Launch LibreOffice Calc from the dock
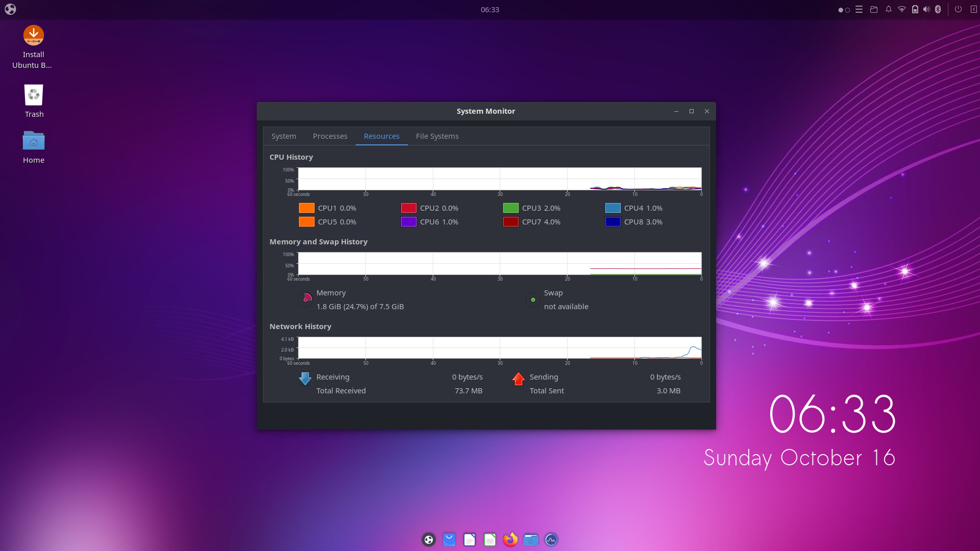 click(489, 539)
